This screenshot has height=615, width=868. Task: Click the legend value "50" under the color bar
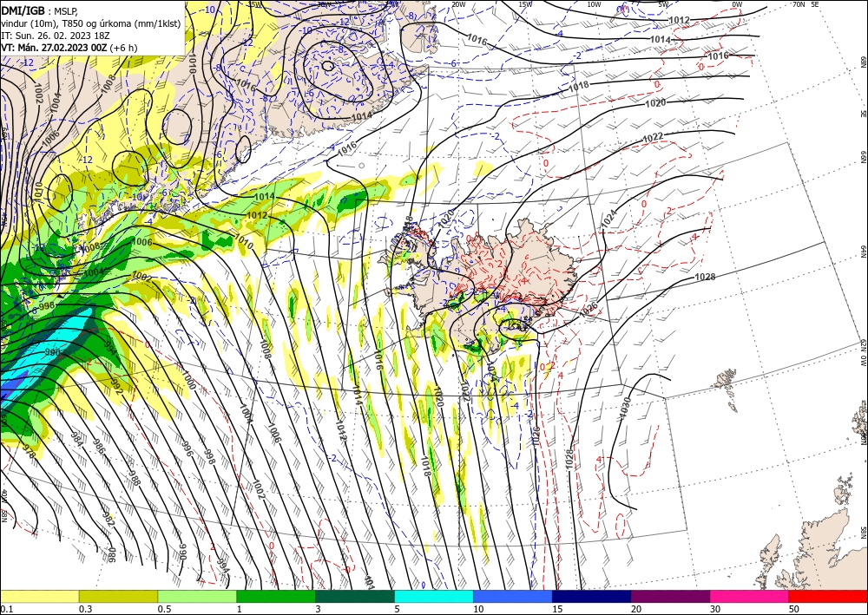click(x=794, y=609)
